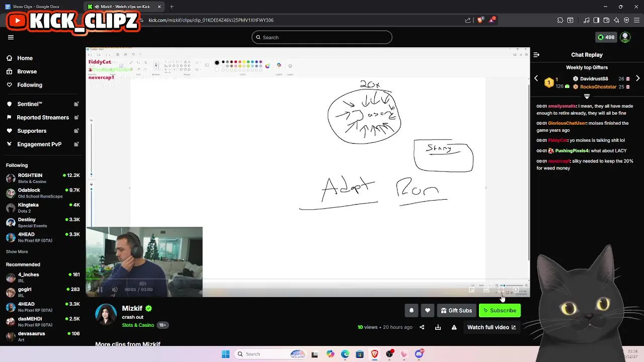This screenshot has height=362, width=644.
Task: Pause the clip playback
Action: click(x=100, y=290)
